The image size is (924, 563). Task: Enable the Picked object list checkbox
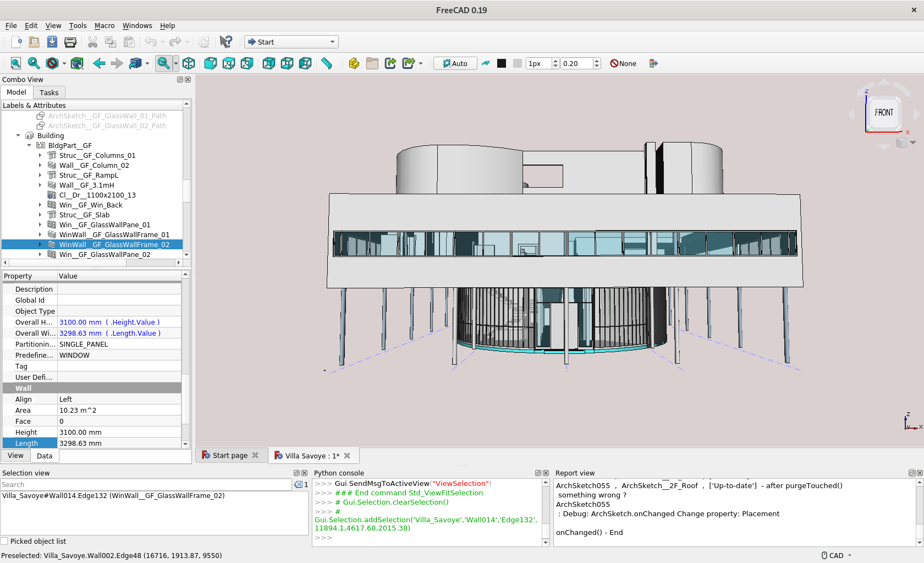click(4, 542)
